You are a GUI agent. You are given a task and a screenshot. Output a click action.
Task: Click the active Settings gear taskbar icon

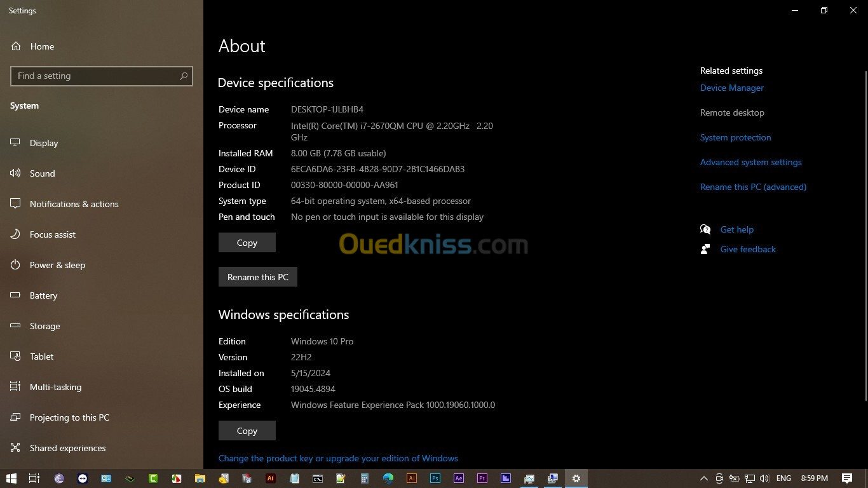click(576, 478)
